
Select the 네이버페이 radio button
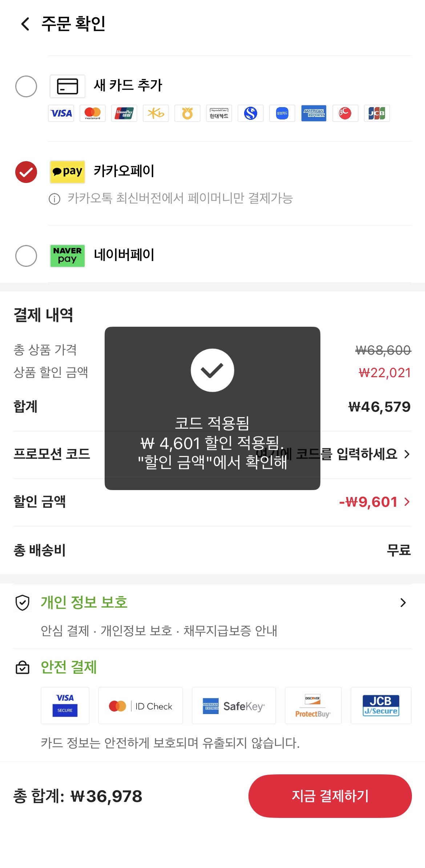26,256
